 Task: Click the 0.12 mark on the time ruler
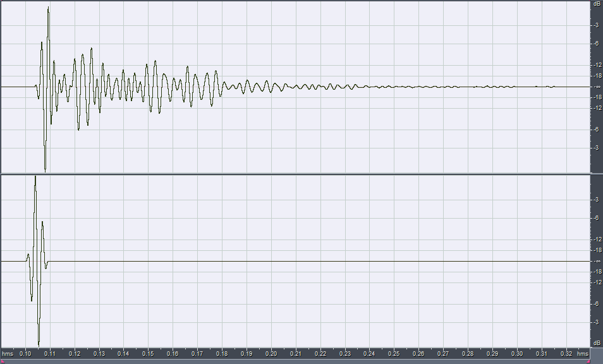[75, 354]
